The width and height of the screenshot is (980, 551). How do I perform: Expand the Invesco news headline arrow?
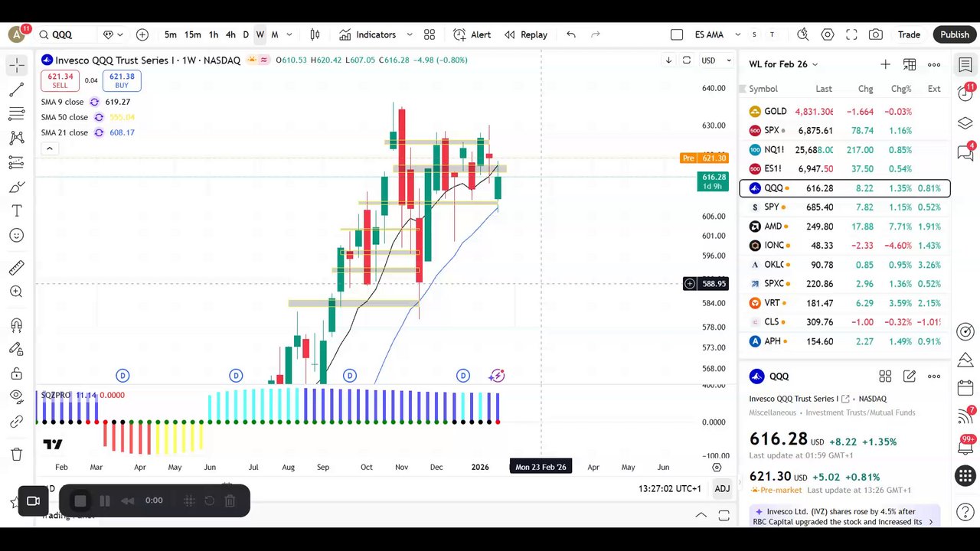(931, 522)
